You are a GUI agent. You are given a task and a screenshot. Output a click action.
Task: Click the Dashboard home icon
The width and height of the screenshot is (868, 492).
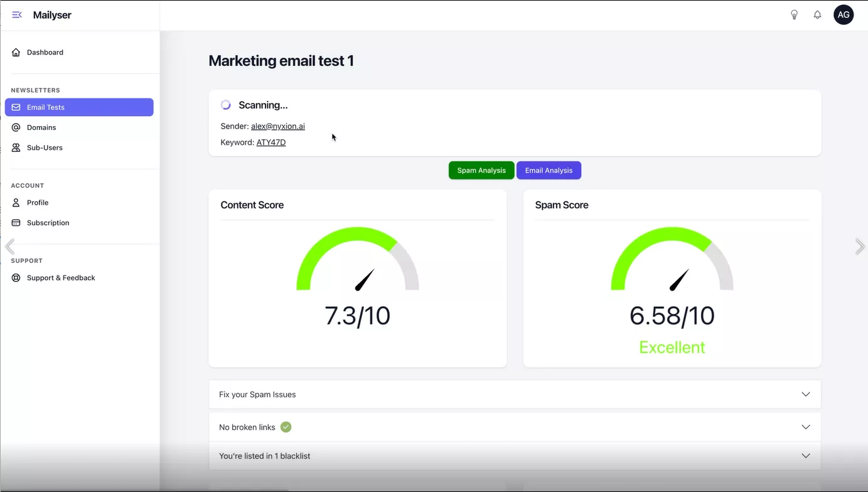16,53
